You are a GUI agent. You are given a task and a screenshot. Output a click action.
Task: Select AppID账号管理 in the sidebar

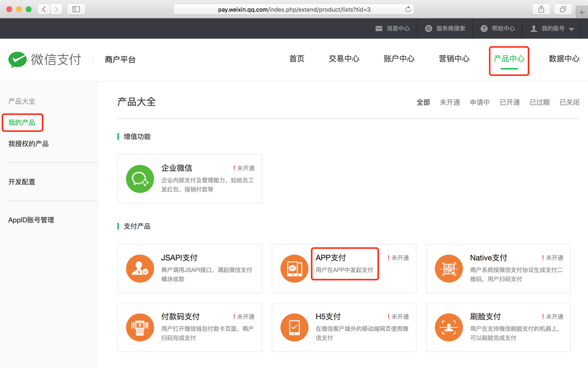tap(31, 220)
